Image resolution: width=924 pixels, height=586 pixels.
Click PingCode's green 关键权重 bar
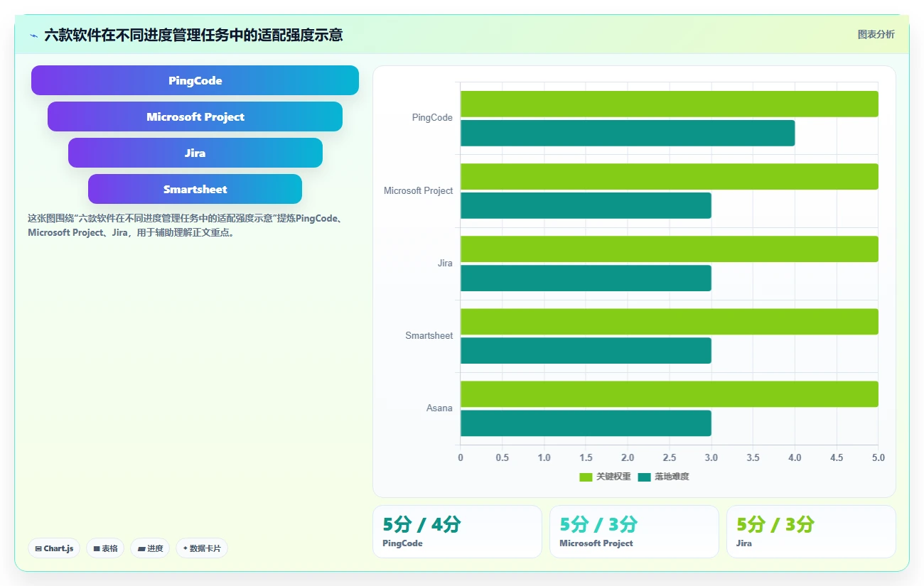click(x=669, y=104)
